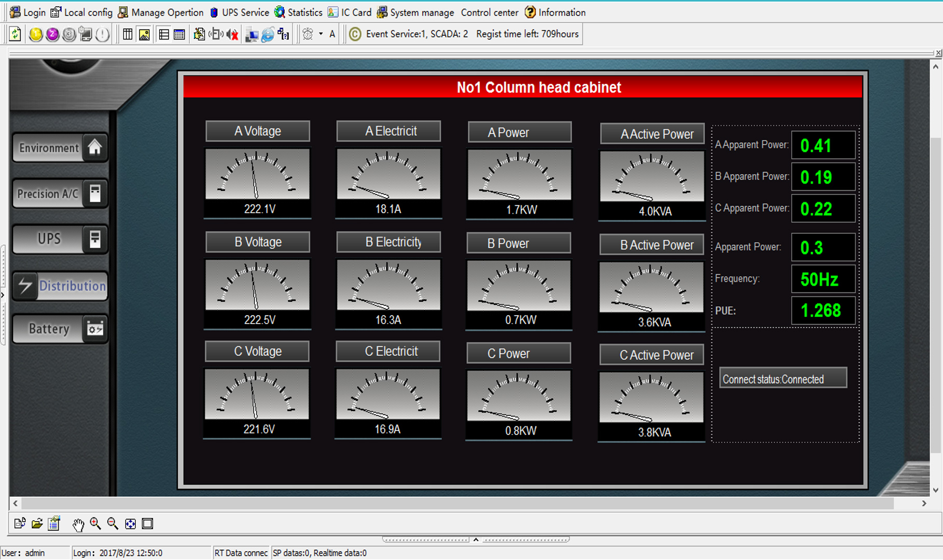Click the A Voltage gauge dial
Screen dimensions: 943x560
point(257,174)
